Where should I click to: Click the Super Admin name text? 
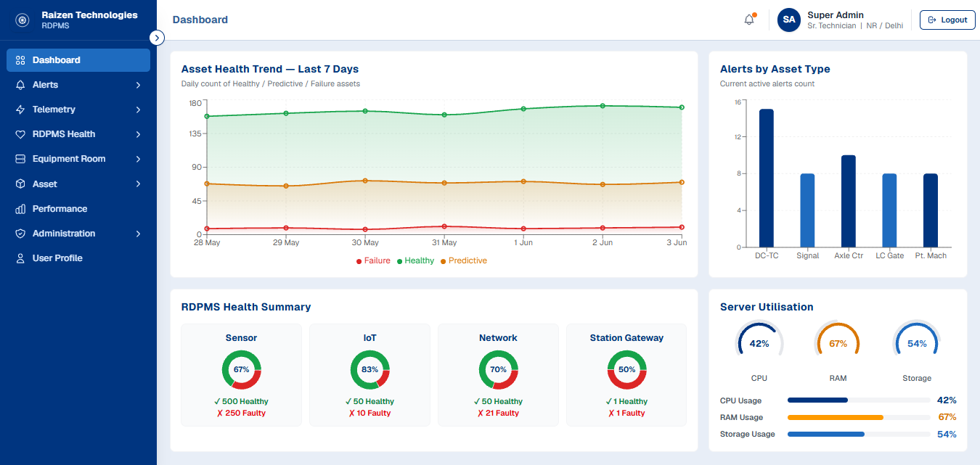[836, 15]
